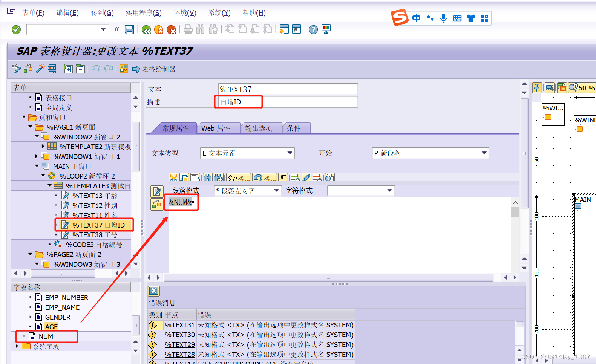This screenshot has width=596, height=364.
Task: Click the green checkmark Enter icon
Action: coord(16,29)
